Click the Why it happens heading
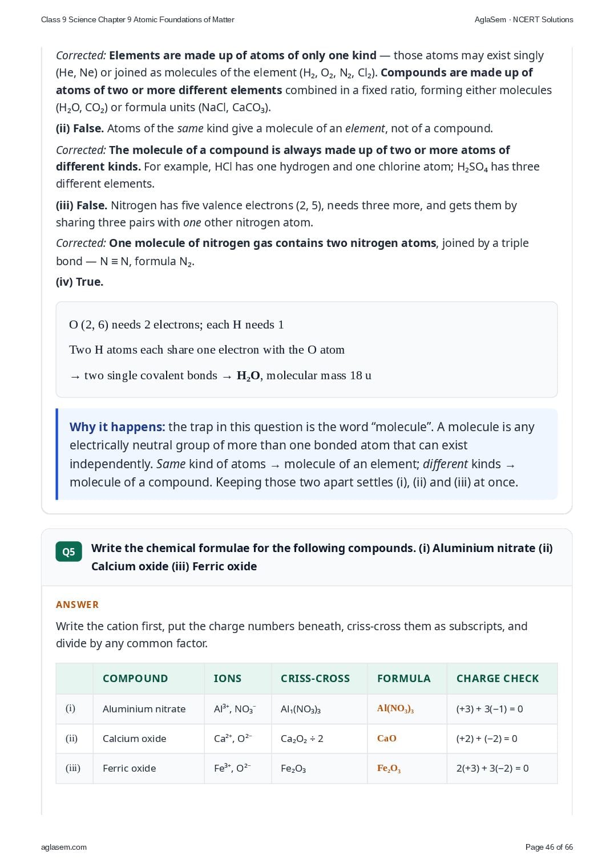Screen dimensions: 614x868 (x=118, y=427)
